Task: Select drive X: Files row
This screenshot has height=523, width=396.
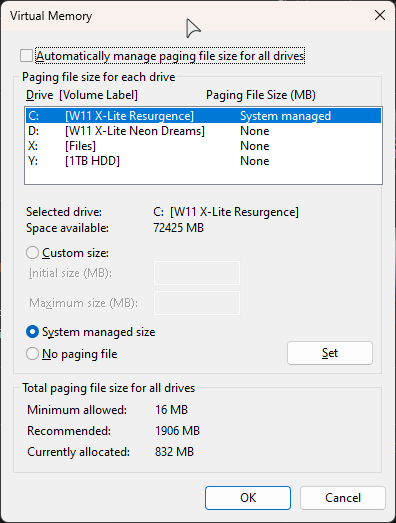Action: 203,146
